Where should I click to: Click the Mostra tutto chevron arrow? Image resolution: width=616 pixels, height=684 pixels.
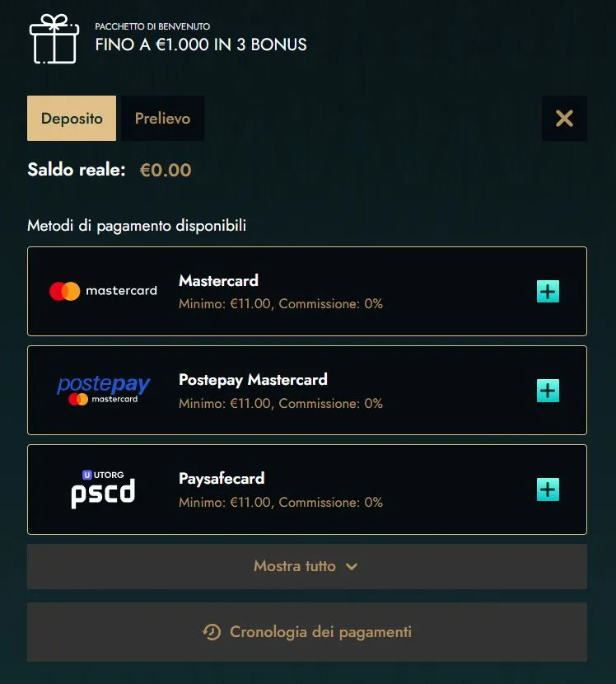click(x=352, y=567)
